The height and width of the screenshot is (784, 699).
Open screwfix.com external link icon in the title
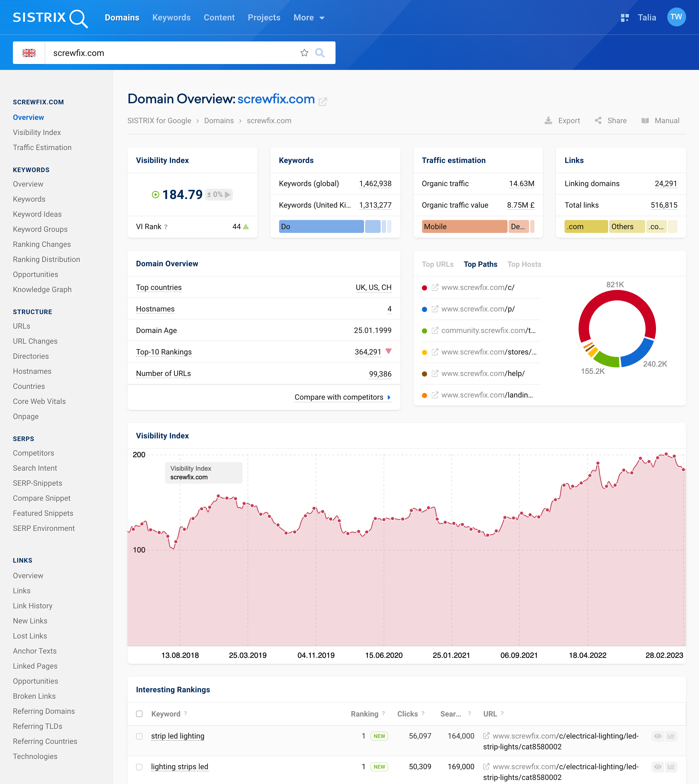(x=323, y=102)
